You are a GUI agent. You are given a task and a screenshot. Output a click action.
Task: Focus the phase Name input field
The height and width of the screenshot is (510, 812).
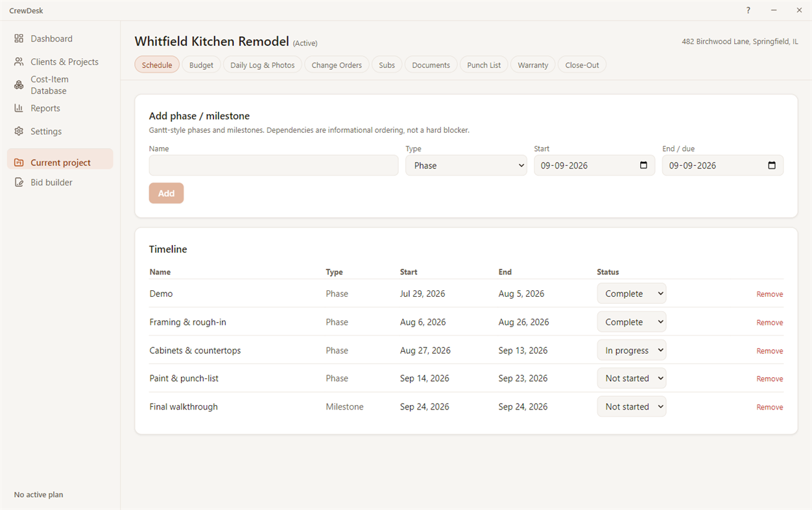[274, 165]
